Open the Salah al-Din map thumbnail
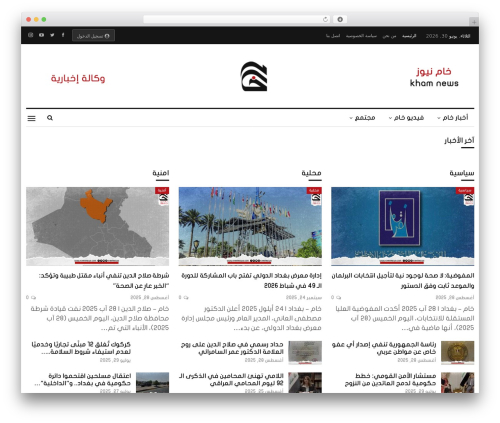Screen dimensions: 500x423 click(98, 226)
